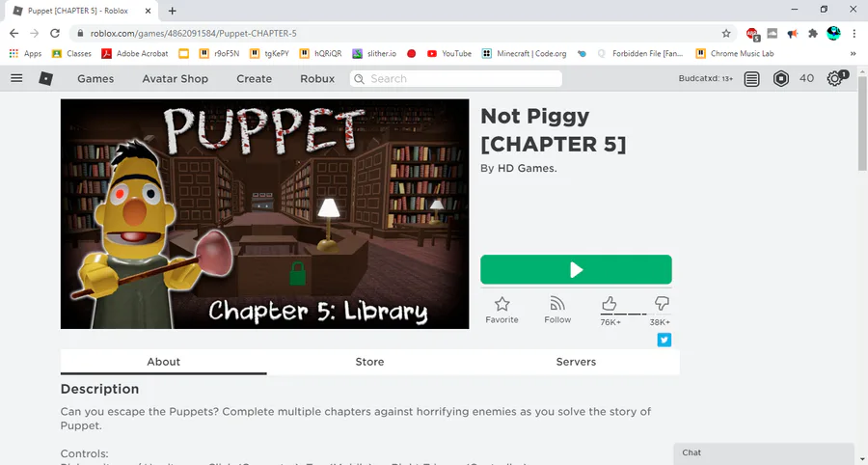Image resolution: width=868 pixels, height=465 pixels.
Task: Open the Apps bookmark
Action: 25,54
